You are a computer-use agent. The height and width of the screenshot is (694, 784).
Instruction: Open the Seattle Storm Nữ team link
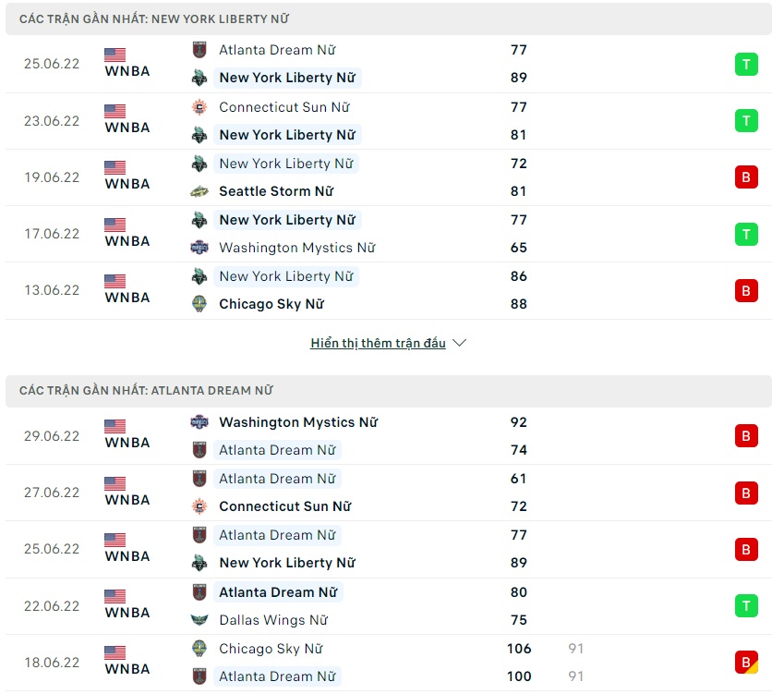[276, 191]
